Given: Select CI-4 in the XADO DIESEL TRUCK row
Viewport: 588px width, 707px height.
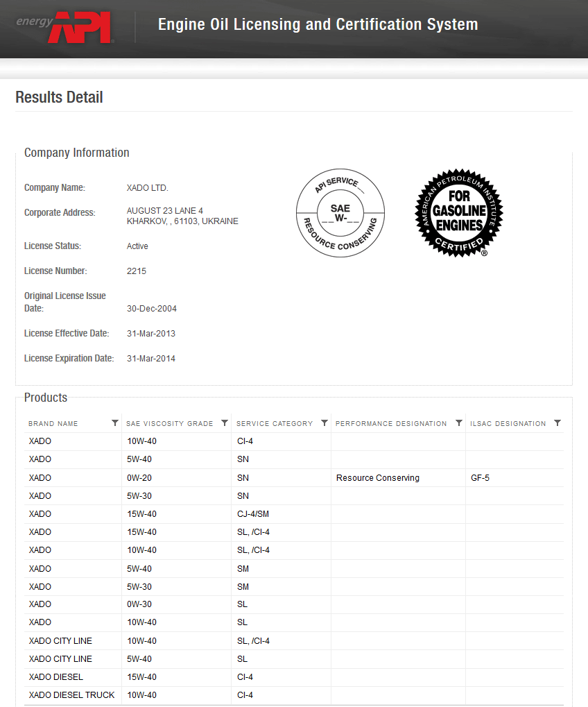Looking at the screenshot, I should point(245,695).
